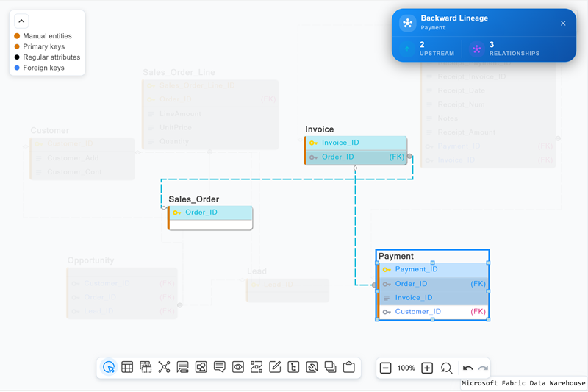
Task: Click the Primary keys legend label
Action: coord(44,46)
